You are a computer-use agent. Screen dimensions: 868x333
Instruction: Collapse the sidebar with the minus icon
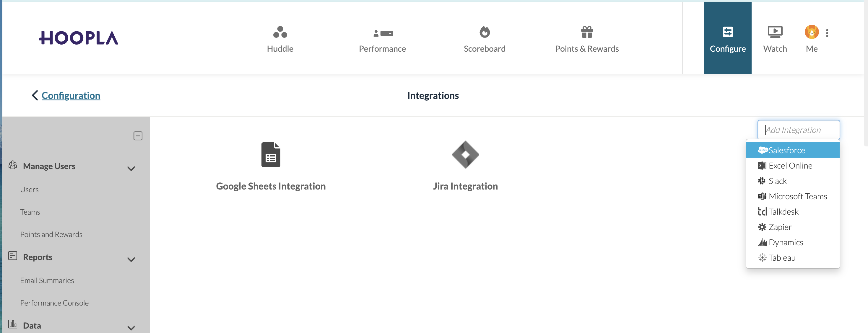tap(138, 136)
